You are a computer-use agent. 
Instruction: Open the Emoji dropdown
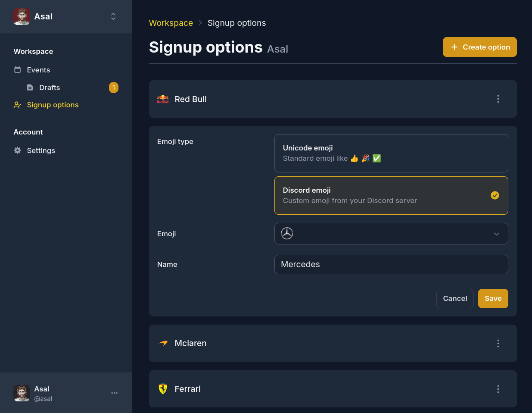click(496, 233)
